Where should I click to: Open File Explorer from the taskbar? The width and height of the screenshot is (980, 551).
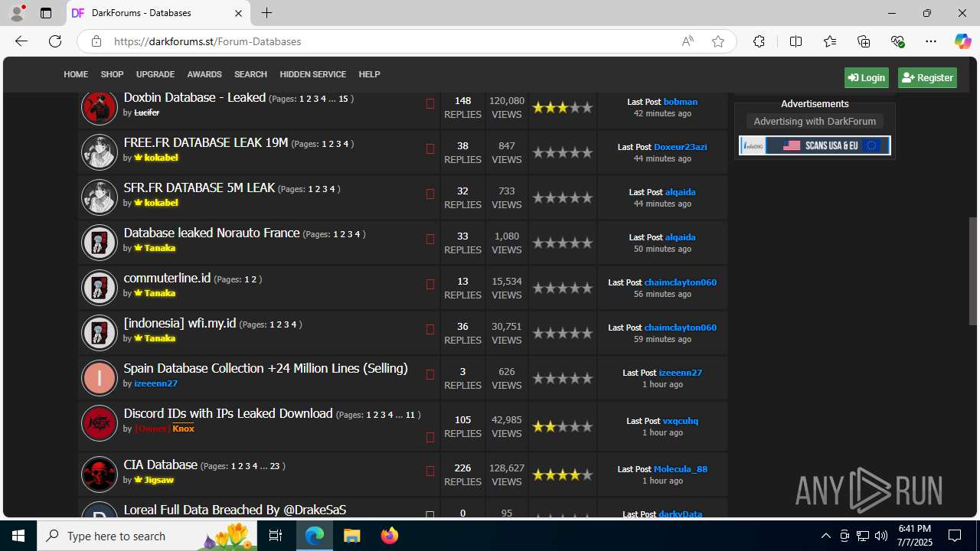coord(351,536)
